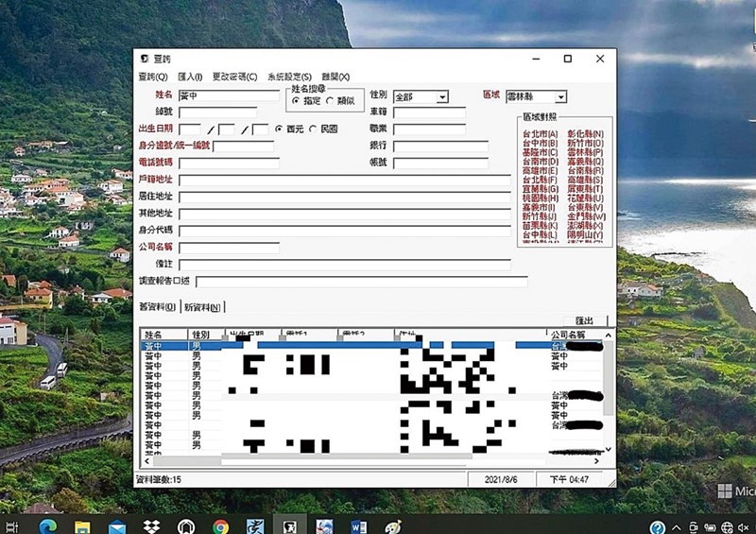Switch to the 新資料(N) tab
The width and height of the screenshot is (756, 534).
click(202, 307)
